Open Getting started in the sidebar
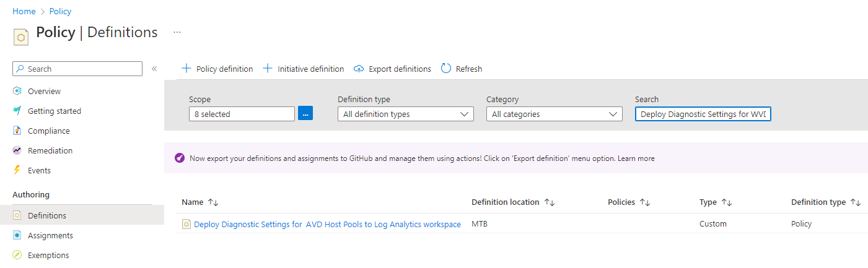Viewport: 868px width, 268px height. 55,111
